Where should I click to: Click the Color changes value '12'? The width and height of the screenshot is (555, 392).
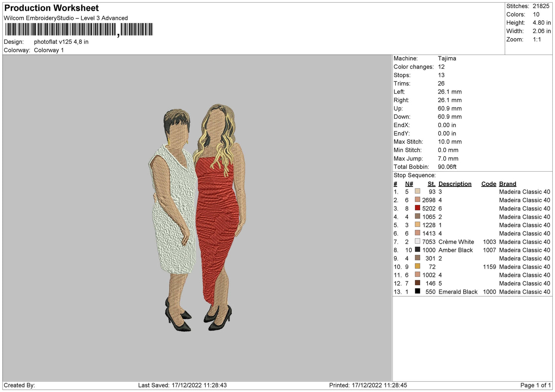[441, 67]
